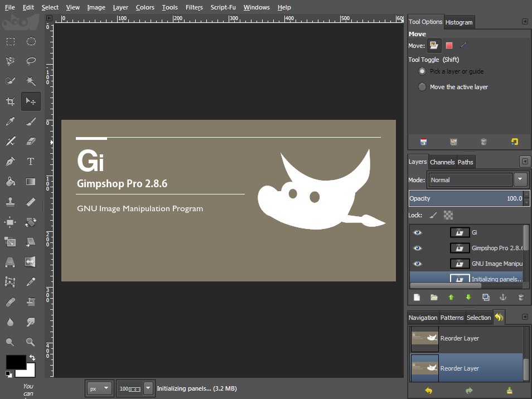Select the Move tool in toolbox

click(x=31, y=101)
